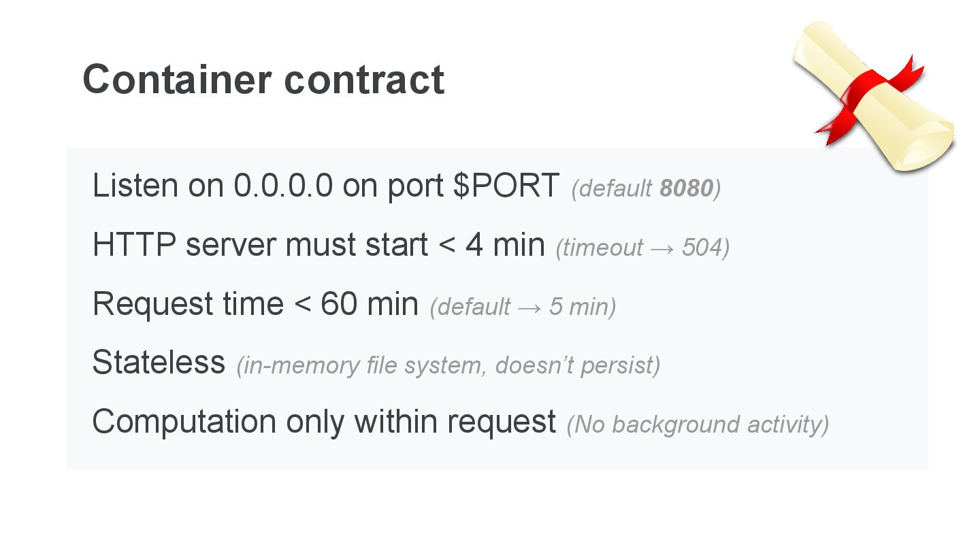Click the 'Request time < 60 min' line
The width and height of the screenshot is (980, 551).
(x=255, y=304)
